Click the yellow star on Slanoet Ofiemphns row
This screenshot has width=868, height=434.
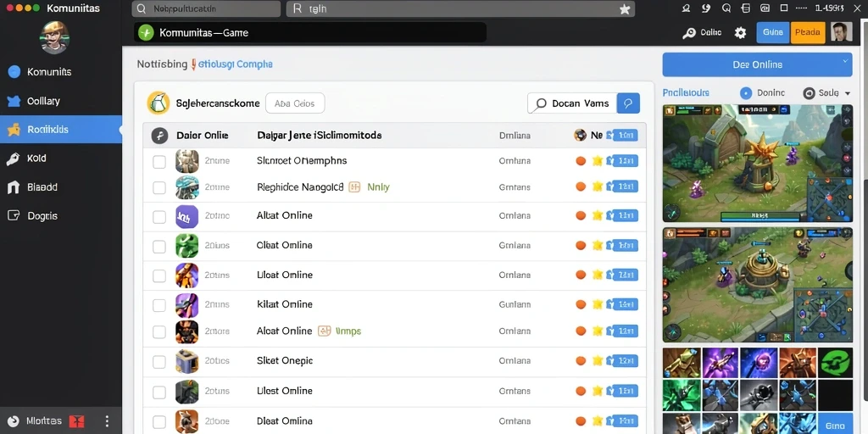click(x=598, y=161)
